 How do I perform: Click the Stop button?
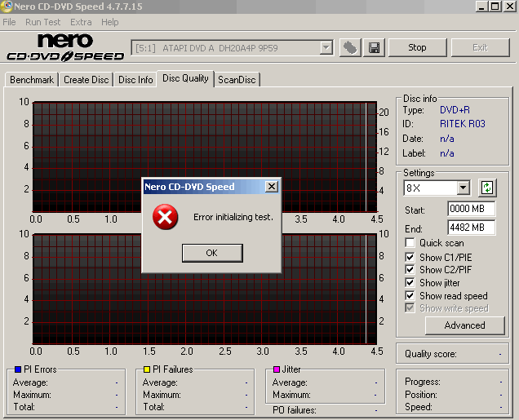pyautogui.click(x=417, y=47)
